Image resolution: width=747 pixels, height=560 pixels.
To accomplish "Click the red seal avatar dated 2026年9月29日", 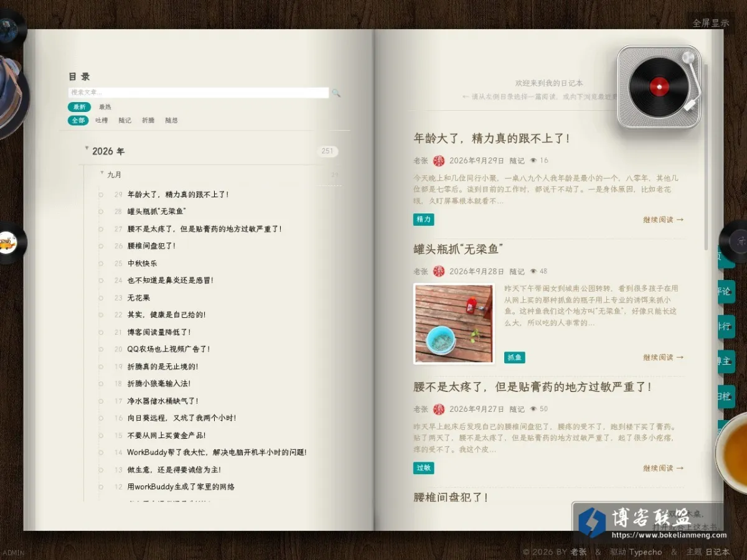I will (439, 161).
